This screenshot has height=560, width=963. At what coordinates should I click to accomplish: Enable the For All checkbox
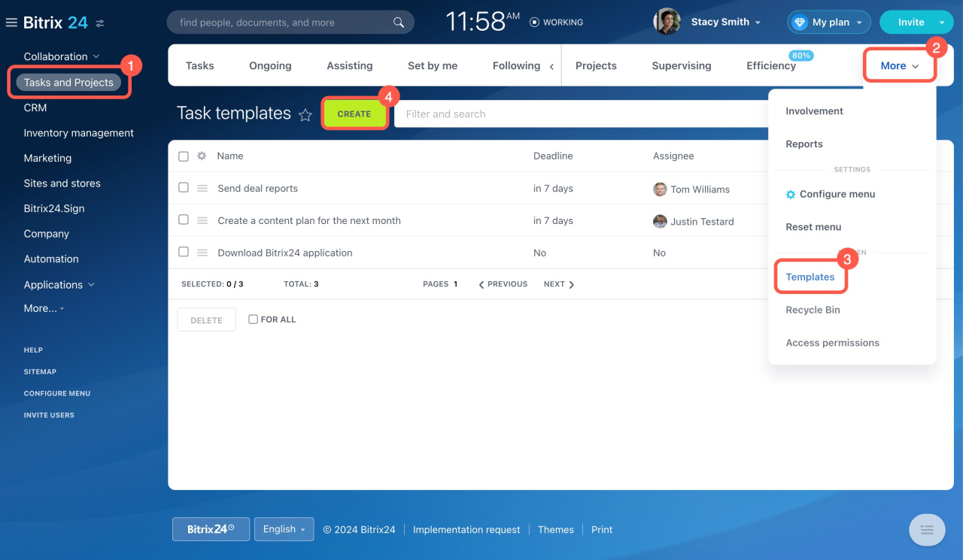253,319
